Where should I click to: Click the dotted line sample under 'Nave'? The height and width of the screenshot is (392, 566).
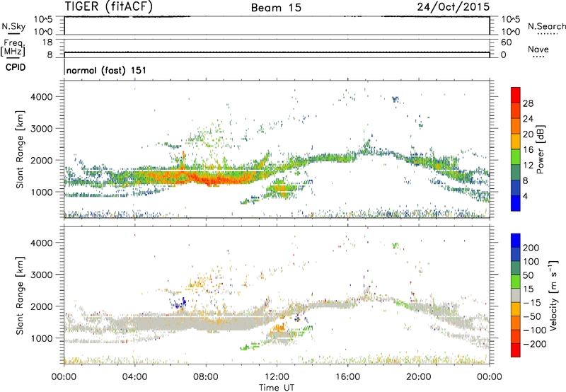click(x=538, y=57)
